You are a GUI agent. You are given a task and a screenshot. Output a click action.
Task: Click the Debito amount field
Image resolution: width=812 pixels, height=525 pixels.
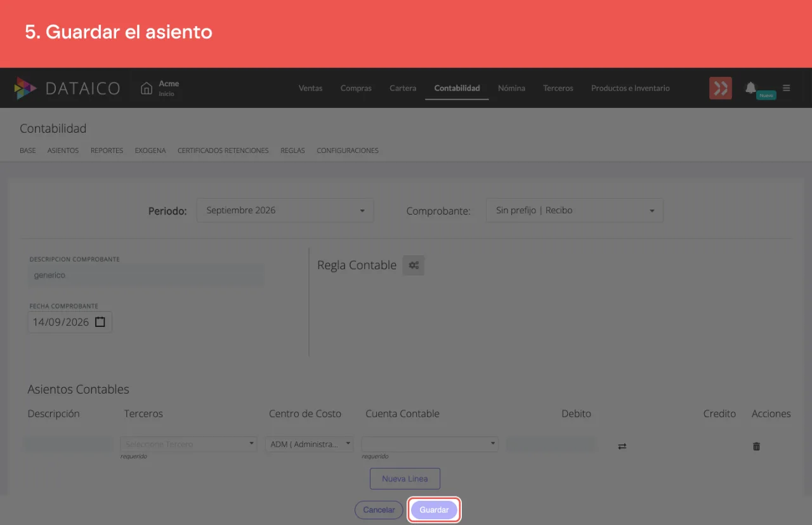click(x=551, y=444)
